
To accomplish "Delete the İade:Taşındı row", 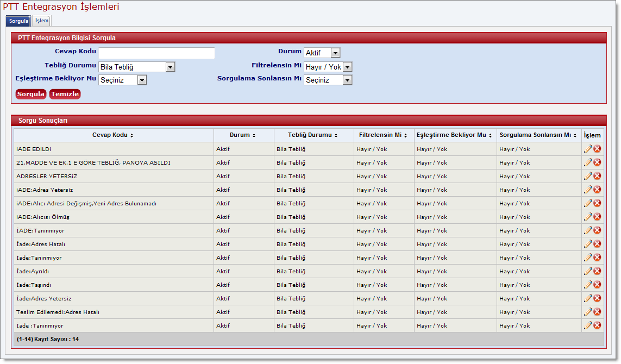I will tap(597, 285).
